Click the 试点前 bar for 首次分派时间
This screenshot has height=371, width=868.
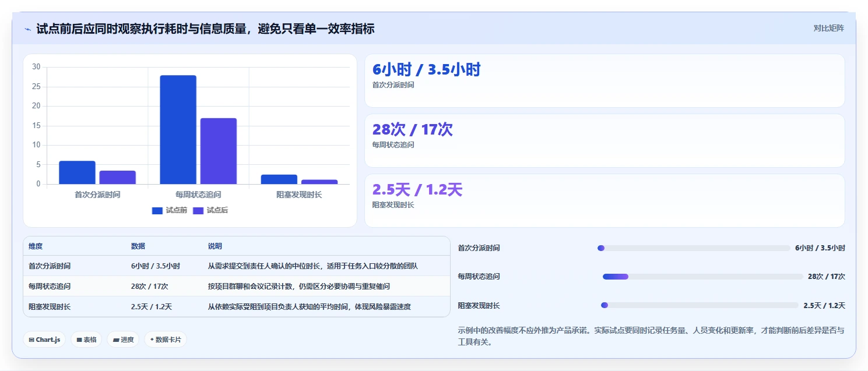pyautogui.click(x=77, y=172)
